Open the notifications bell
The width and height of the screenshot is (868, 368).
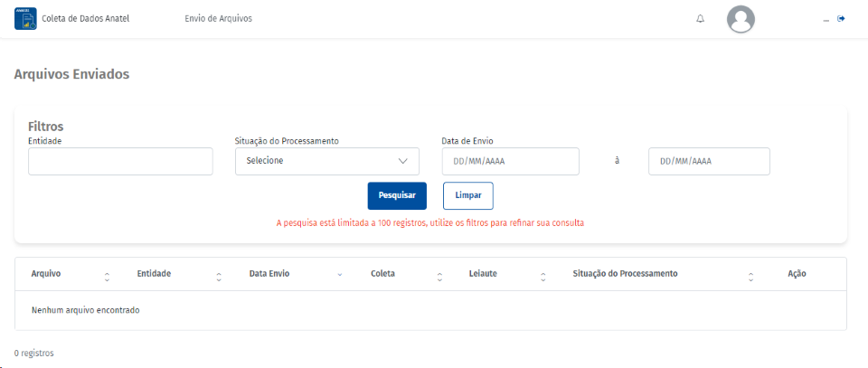pos(700,19)
